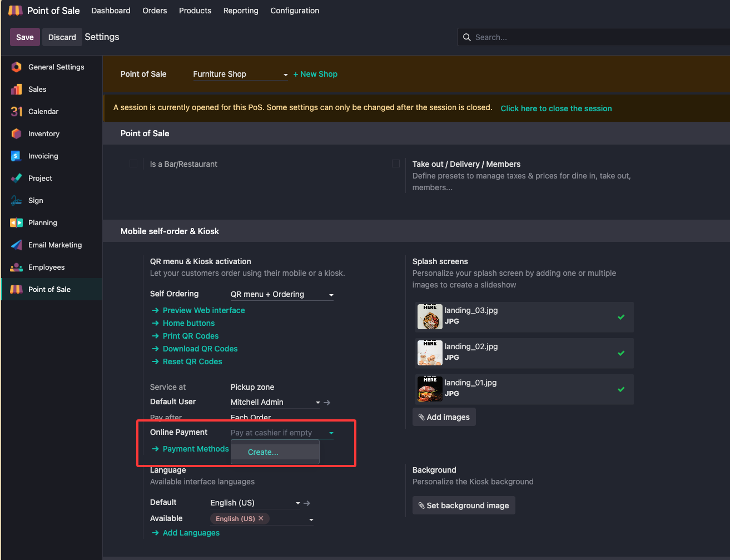This screenshot has height=560, width=730.
Task: Click here to close the session
Action: click(556, 108)
